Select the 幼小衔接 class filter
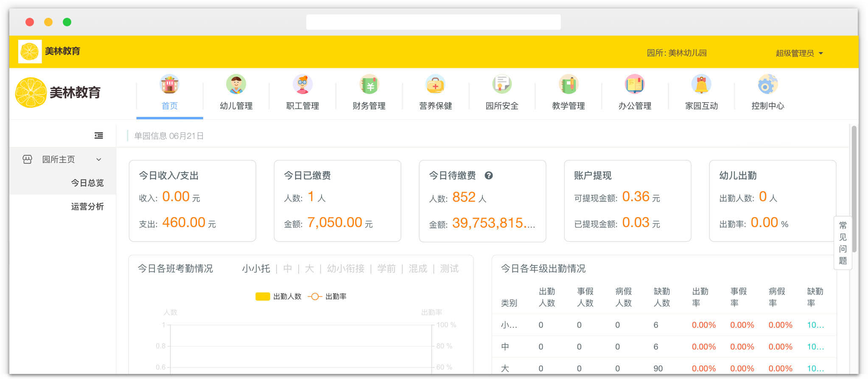The width and height of the screenshot is (868, 379). 346,269
